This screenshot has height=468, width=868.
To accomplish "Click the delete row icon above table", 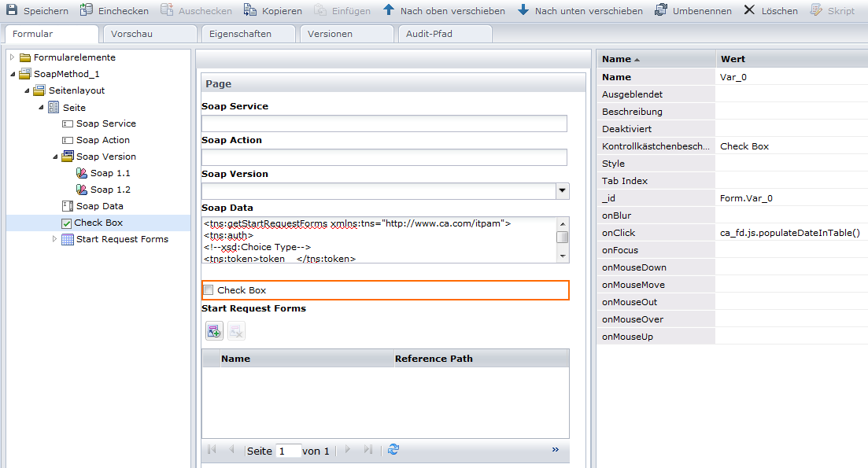I will 236,331.
